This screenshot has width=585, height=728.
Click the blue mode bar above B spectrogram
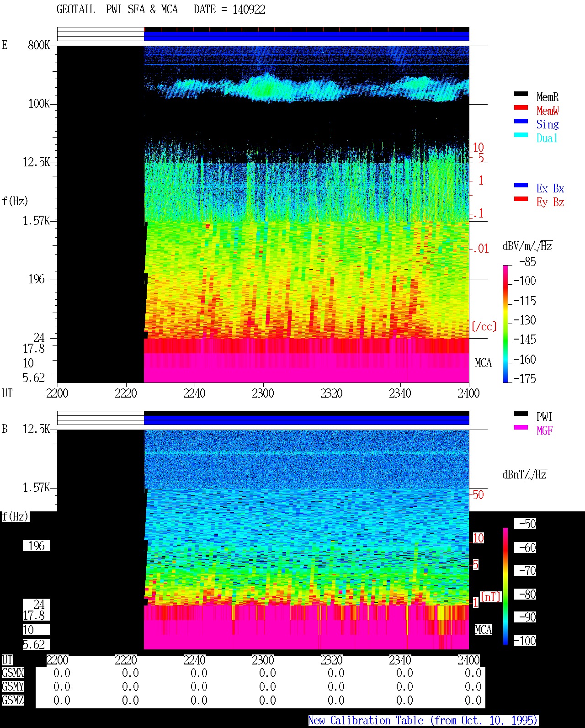(x=307, y=420)
